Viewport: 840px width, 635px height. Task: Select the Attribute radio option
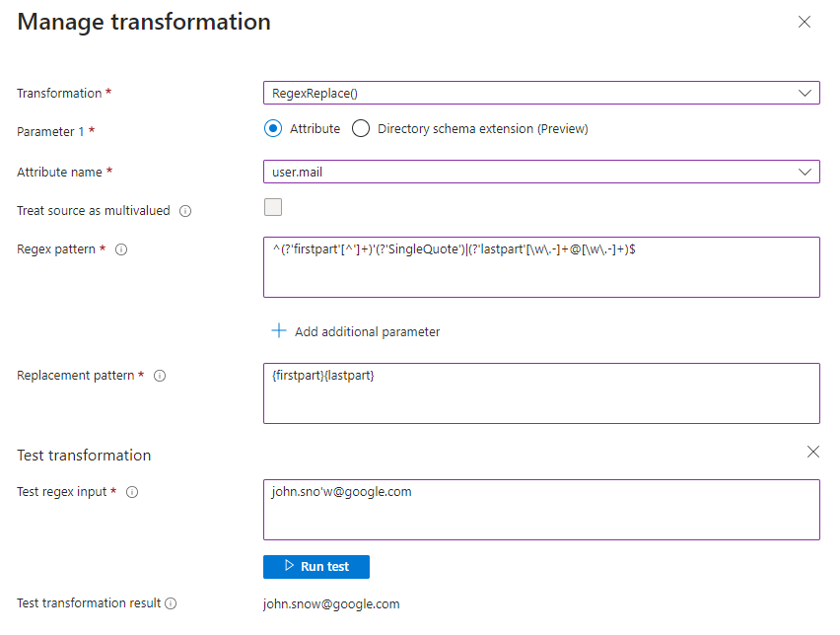273,128
